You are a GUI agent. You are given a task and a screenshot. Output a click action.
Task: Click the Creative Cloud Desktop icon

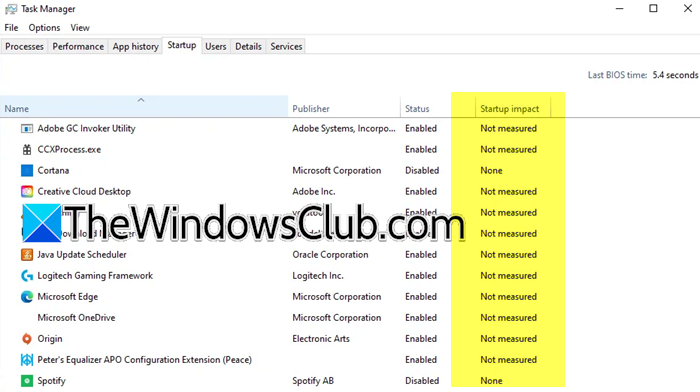pos(27,192)
